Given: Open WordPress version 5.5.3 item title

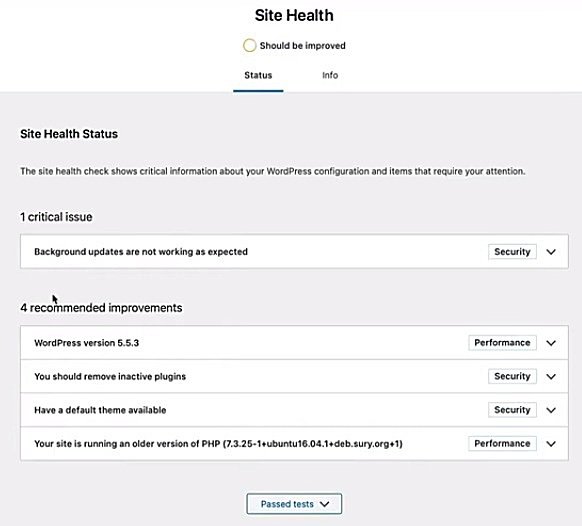Looking at the screenshot, I should point(86,343).
